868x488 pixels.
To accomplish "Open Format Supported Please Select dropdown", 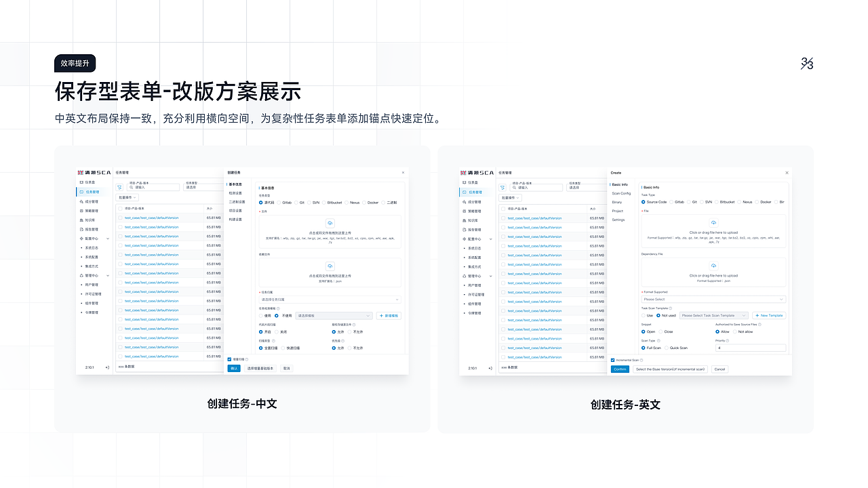I will [713, 300].
